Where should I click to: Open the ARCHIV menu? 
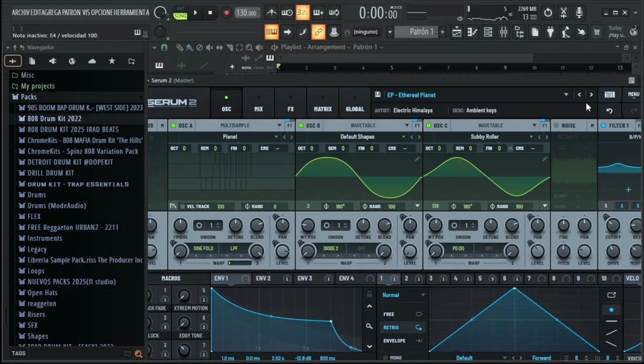point(21,12)
